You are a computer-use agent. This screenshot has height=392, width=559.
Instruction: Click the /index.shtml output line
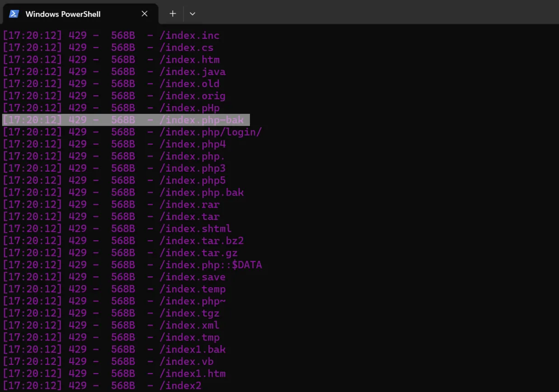pos(117,229)
